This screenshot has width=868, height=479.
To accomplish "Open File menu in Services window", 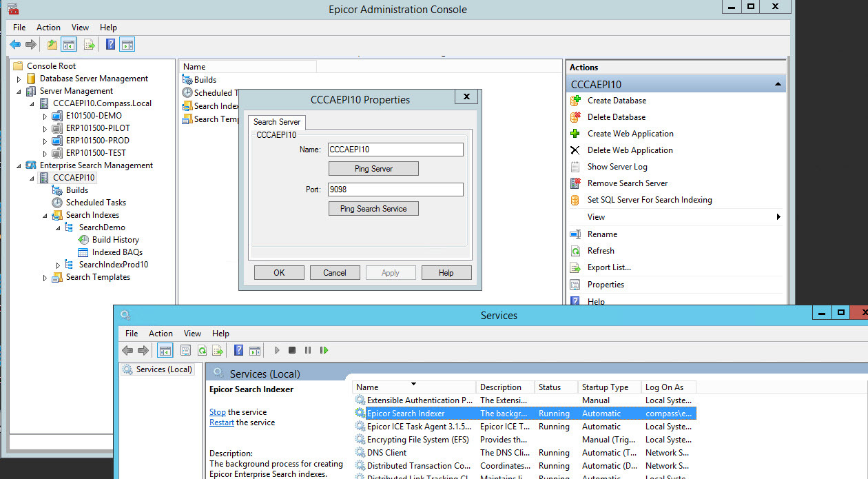I will pyautogui.click(x=132, y=334).
